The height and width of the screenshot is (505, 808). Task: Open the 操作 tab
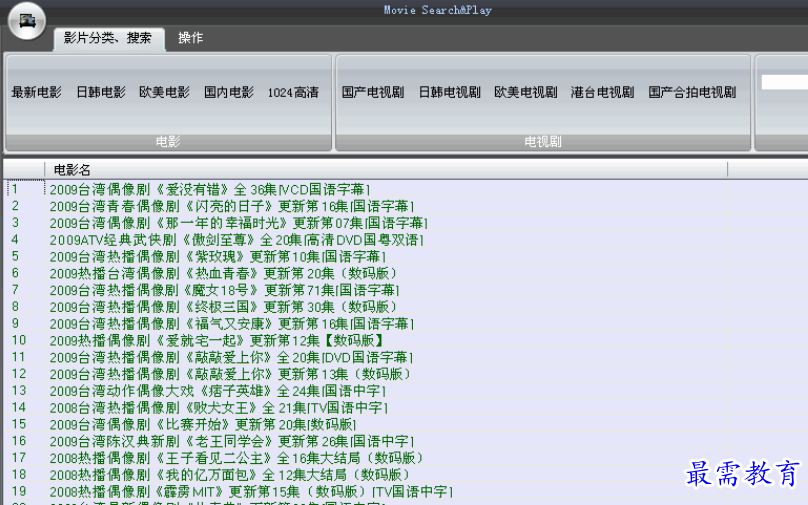[x=191, y=38]
